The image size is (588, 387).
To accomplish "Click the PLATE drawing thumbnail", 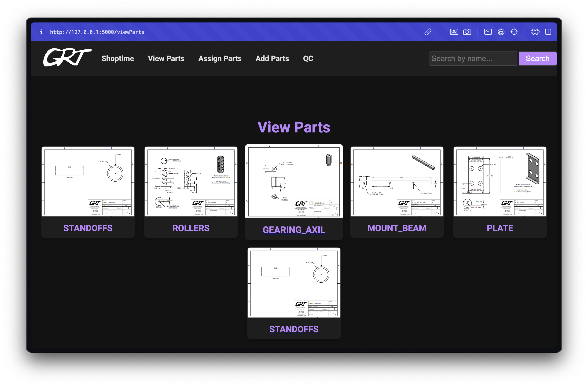I will click(500, 182).
